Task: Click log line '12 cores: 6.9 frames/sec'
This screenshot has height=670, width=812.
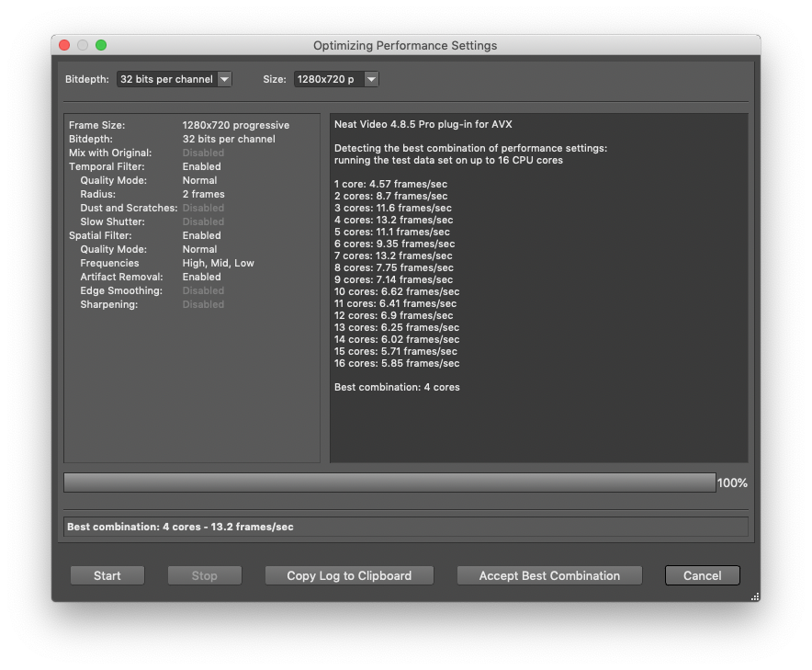Action: [x=393, y=315]
